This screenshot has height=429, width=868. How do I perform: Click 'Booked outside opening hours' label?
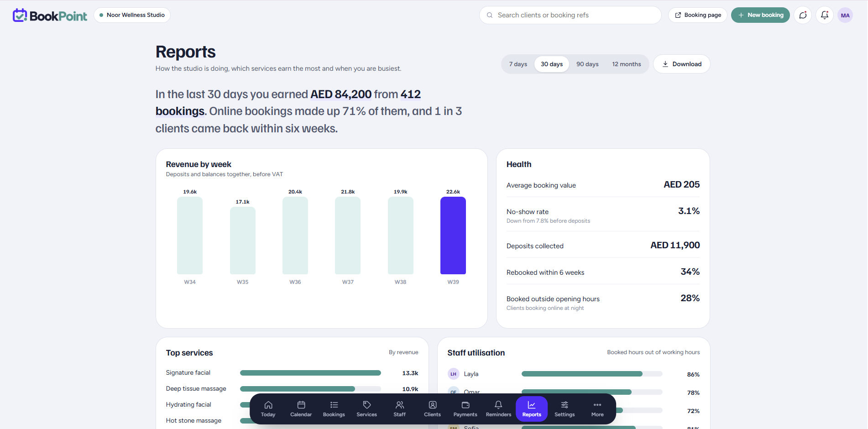[553, 299]
